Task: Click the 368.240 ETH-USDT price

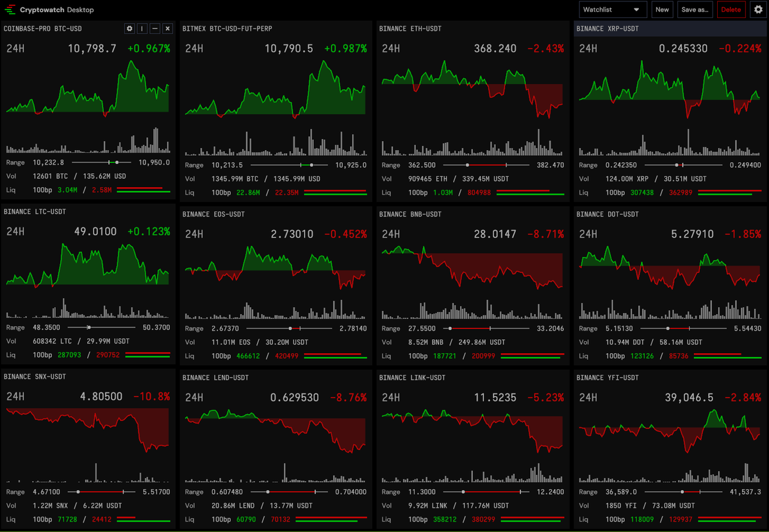Action: tap(495, 49)
